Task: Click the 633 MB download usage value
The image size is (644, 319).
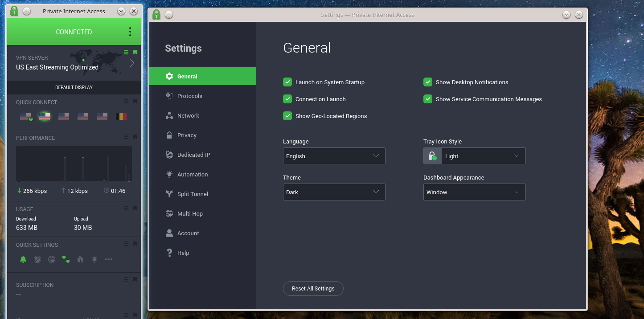Action: tap(27, 228)
